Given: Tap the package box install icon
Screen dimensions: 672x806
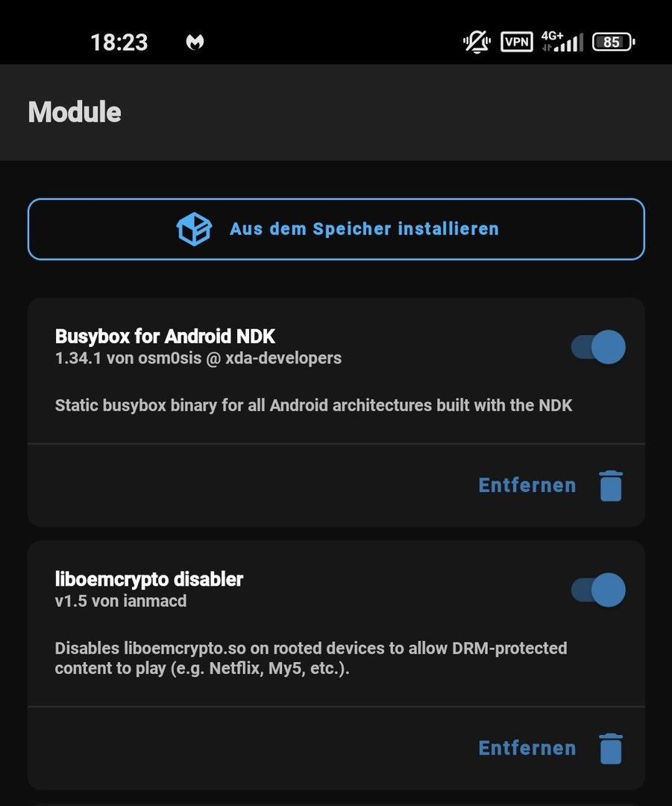Looking at the screenshot, I should (194, 229).
